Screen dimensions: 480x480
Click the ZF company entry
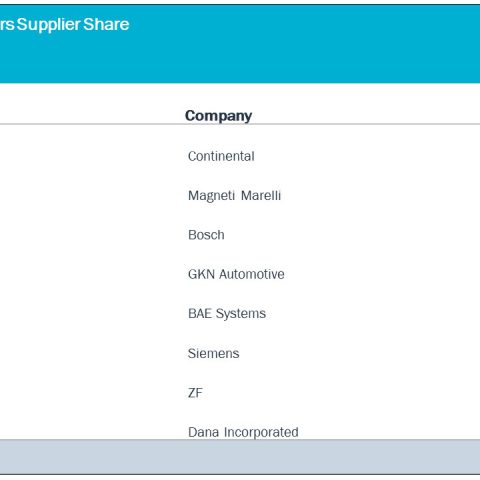point(195,393)
